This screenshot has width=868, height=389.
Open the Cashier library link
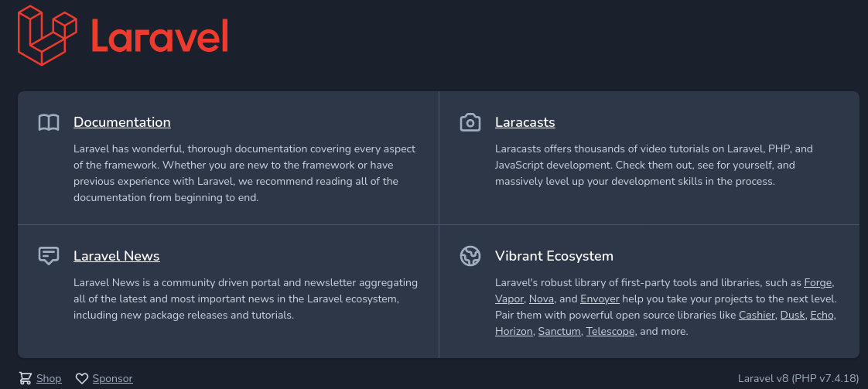[x=756, y=315]
